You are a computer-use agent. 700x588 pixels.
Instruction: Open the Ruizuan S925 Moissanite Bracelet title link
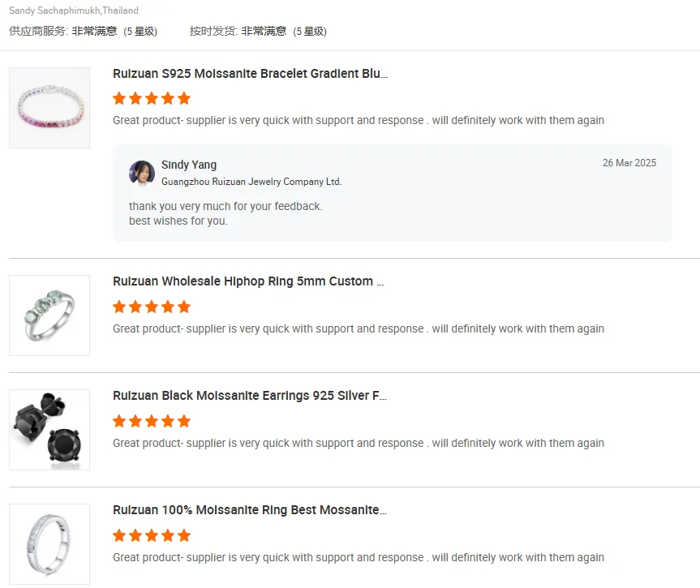(x=250, y=74)
